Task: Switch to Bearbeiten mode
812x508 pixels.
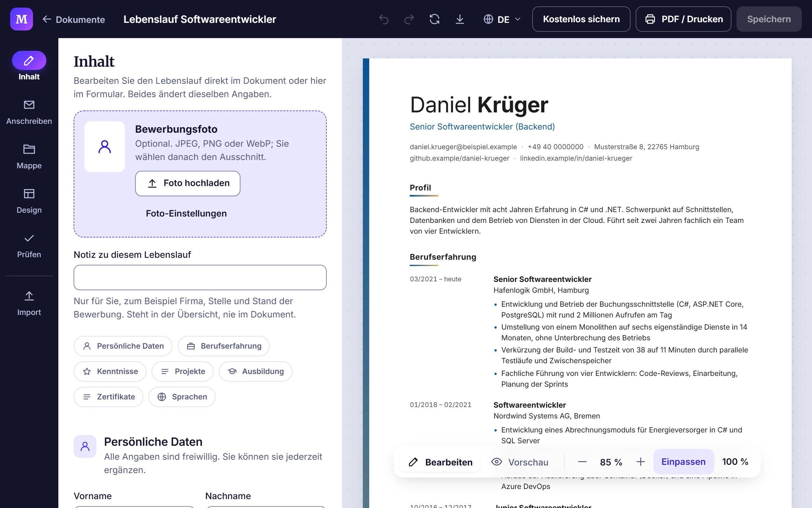Action: (440, 462)
